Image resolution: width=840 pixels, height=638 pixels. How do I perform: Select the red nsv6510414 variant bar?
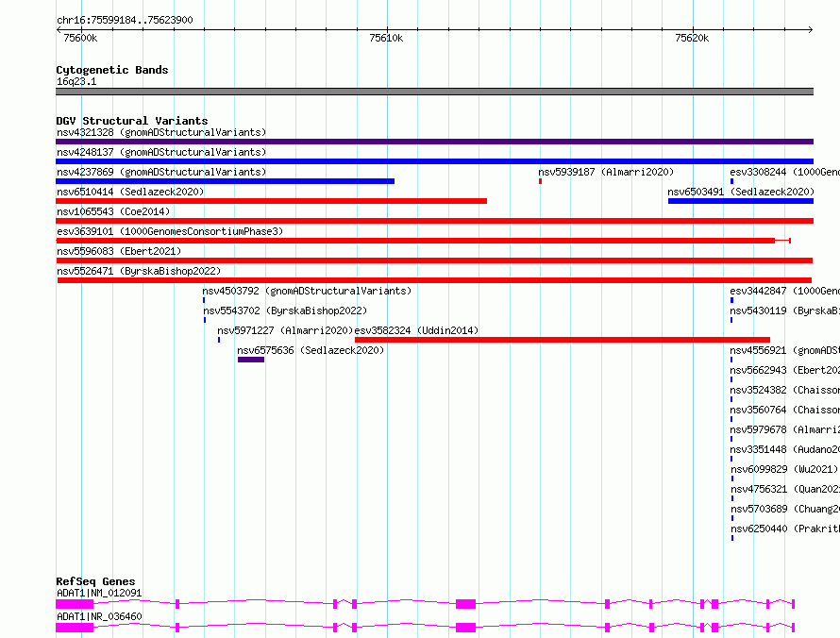pos(271,201)
